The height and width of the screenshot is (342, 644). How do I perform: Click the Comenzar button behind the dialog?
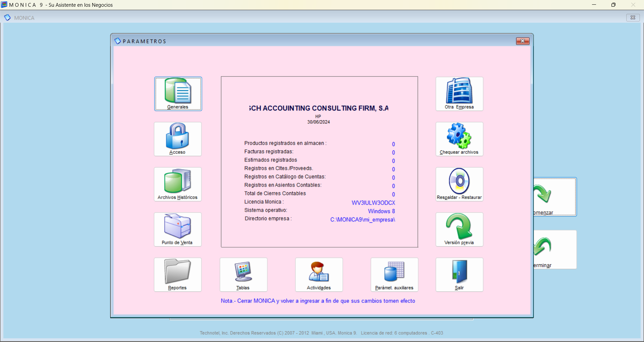(x=555, y=197)
